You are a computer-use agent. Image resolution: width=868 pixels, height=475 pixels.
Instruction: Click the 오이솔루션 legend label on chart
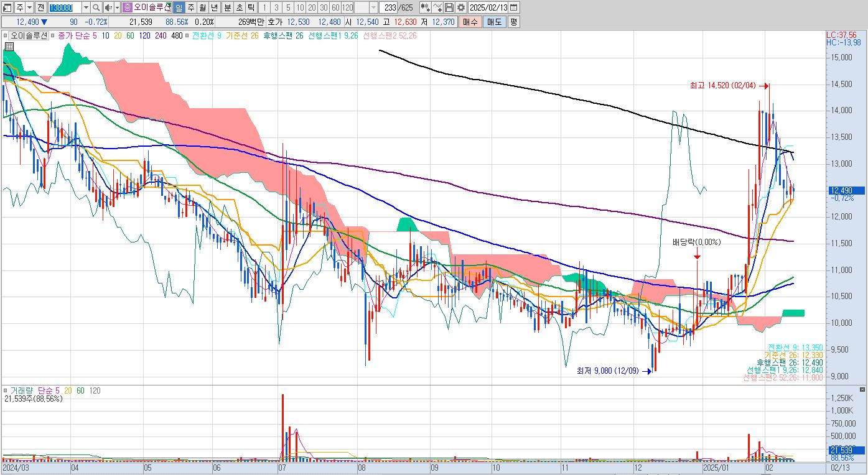click(30, 35)
